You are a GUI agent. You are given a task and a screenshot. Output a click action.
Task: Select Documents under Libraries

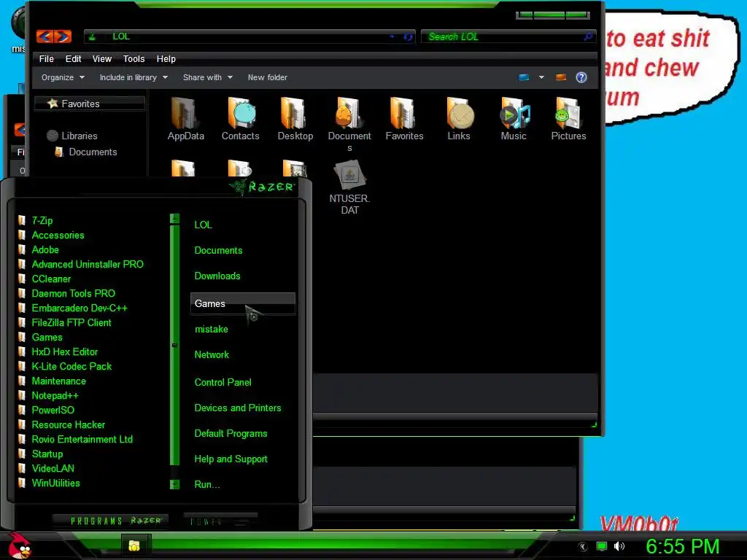tap(86, 152)
